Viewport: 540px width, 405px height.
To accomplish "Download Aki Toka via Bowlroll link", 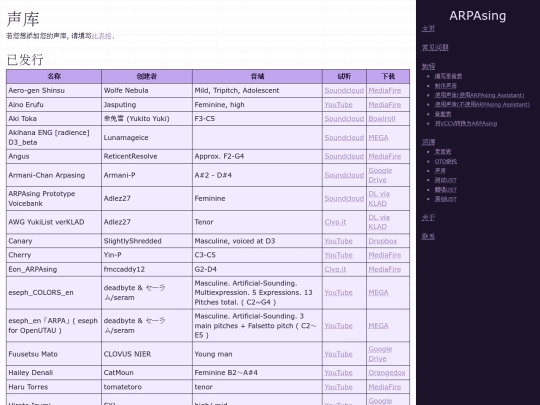I will pos(382,119).
